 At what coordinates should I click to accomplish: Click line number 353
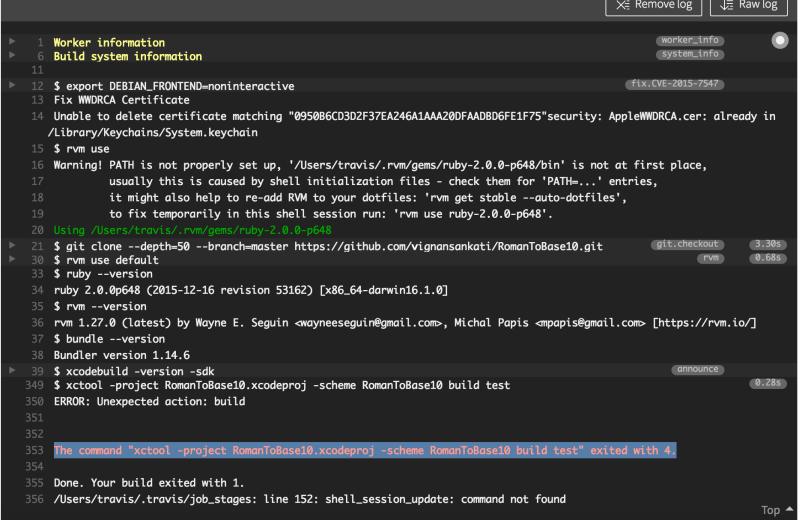[x=35, y=450]
